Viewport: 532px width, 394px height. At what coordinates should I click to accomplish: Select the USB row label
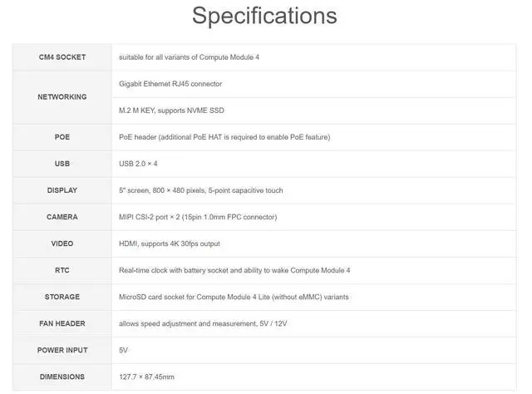click(62, 164)
